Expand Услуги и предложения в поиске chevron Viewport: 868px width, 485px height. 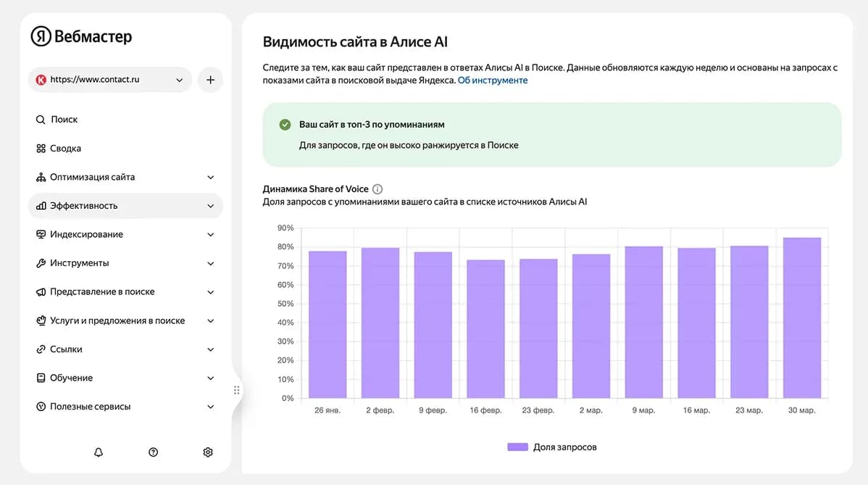click(x=210, y=320)
